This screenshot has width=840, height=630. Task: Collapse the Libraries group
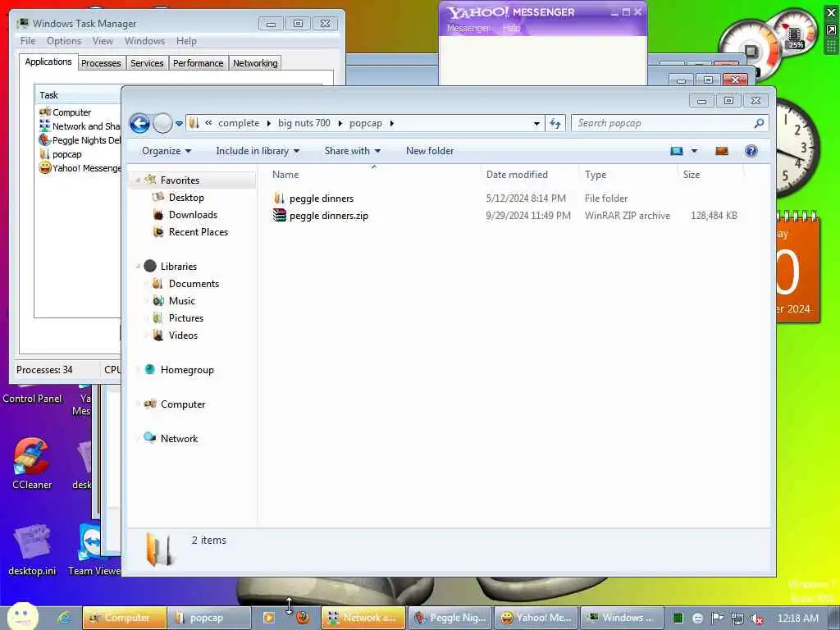[138, 267]
